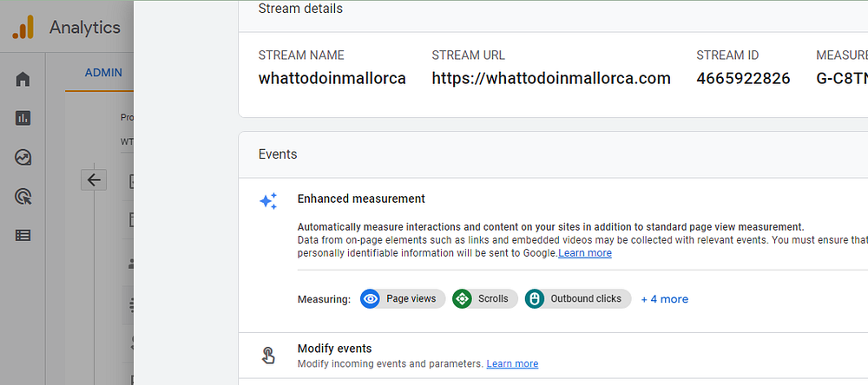This screenshot has height=385, width=868.
Task: Select the Outbound clicks chip
Action: (578, 298)
